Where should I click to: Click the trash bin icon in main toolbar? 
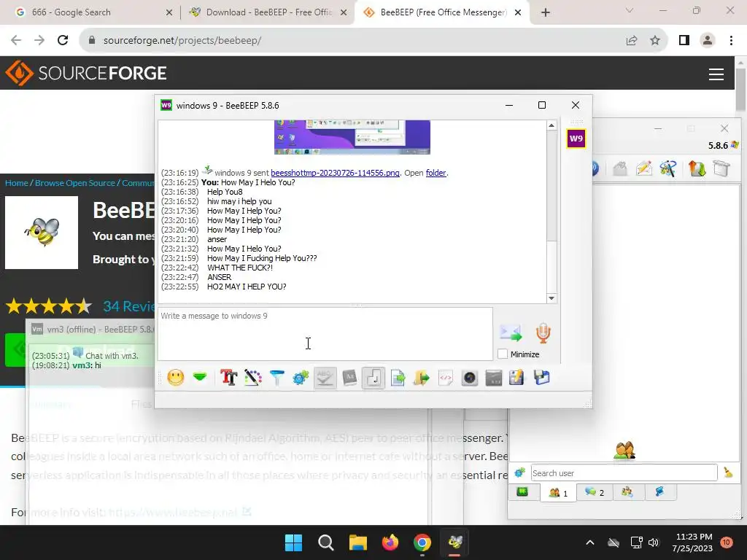721,168
